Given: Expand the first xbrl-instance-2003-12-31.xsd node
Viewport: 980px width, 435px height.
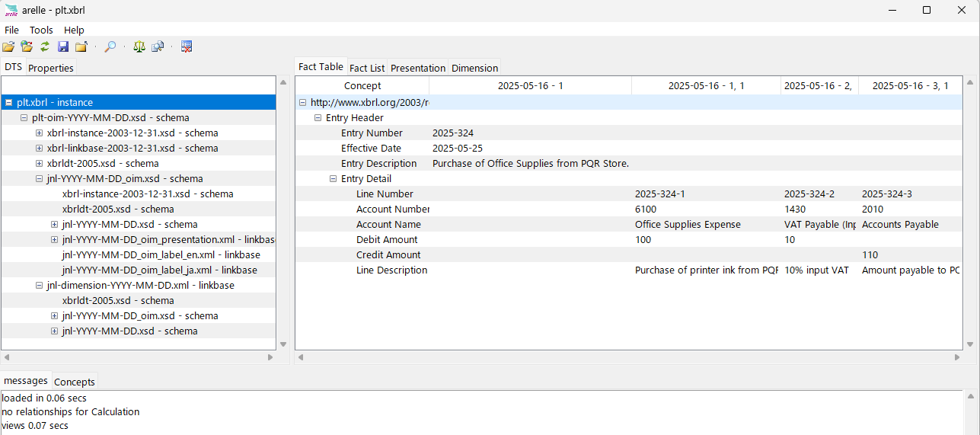Looking at the screenshot, I should 39,133.
